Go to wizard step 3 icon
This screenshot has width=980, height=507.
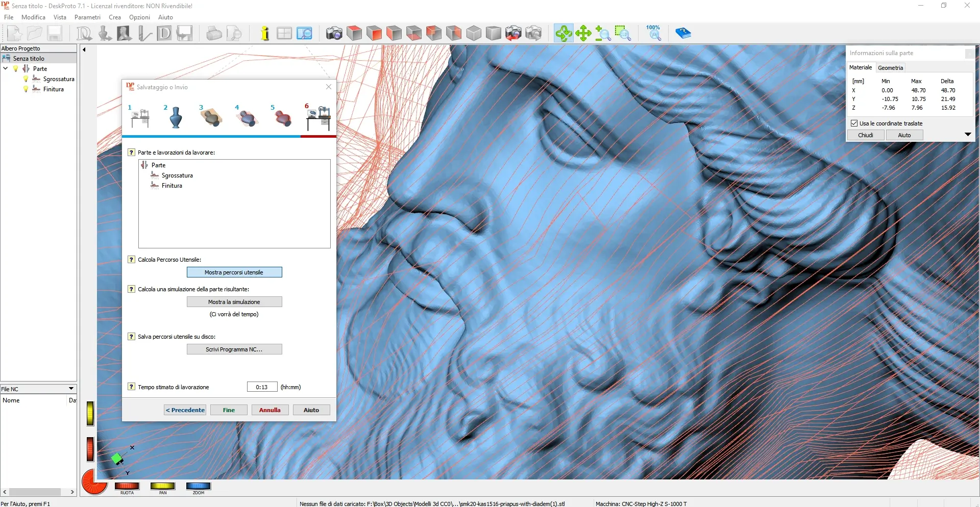click(211, 117)
